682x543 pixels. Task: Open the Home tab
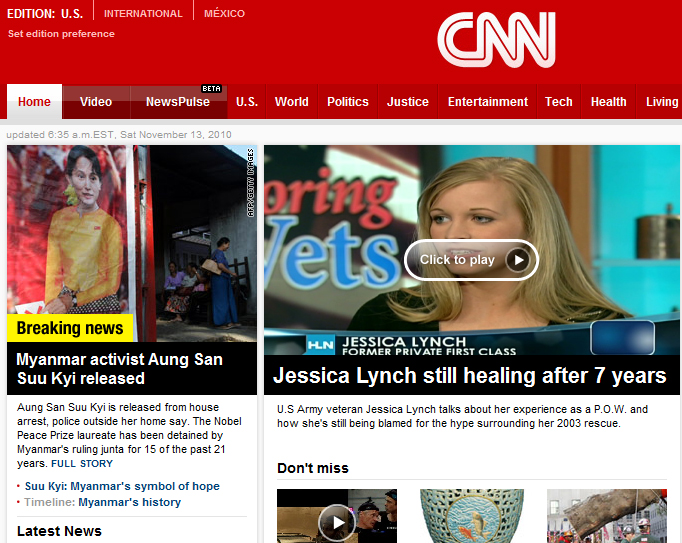tap(34, 102)
